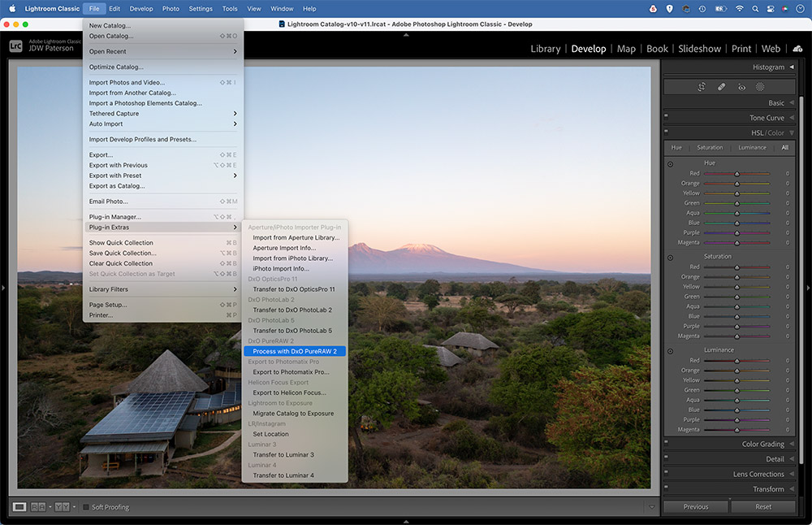Click the Reset button
The width and height of the screenshot is (812, 525).
[x=763, y=507]
